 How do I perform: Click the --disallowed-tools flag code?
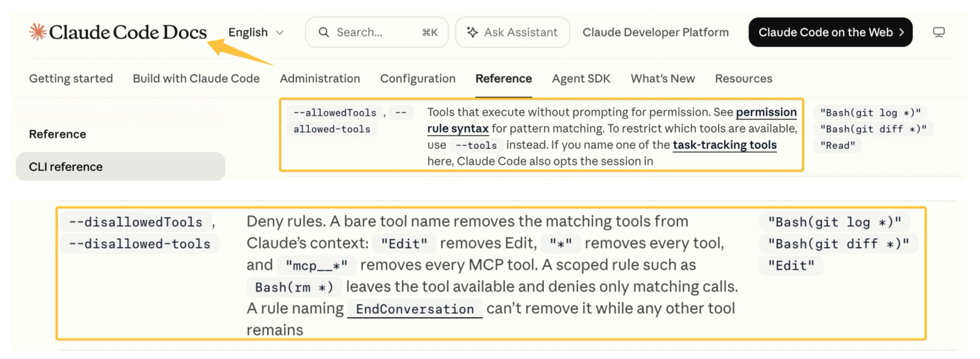(x=140, y=244)
